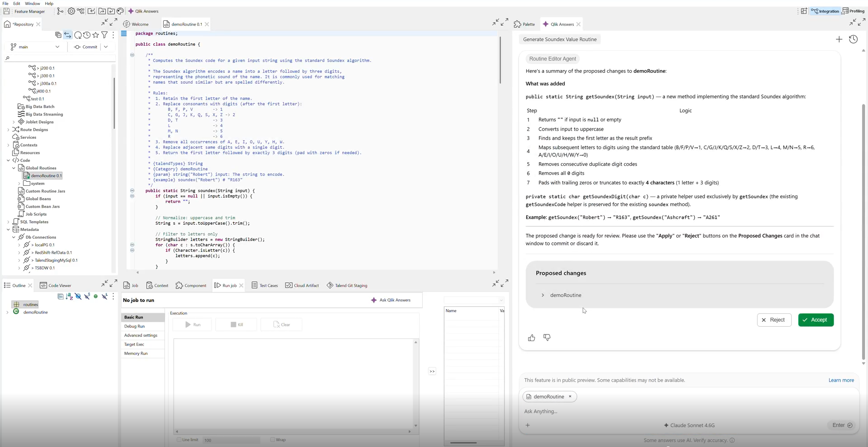Image resolution: width=868 pixels, height=447 pixels.
Task: Select Debug Run mode
Action: tap(134, 326)
